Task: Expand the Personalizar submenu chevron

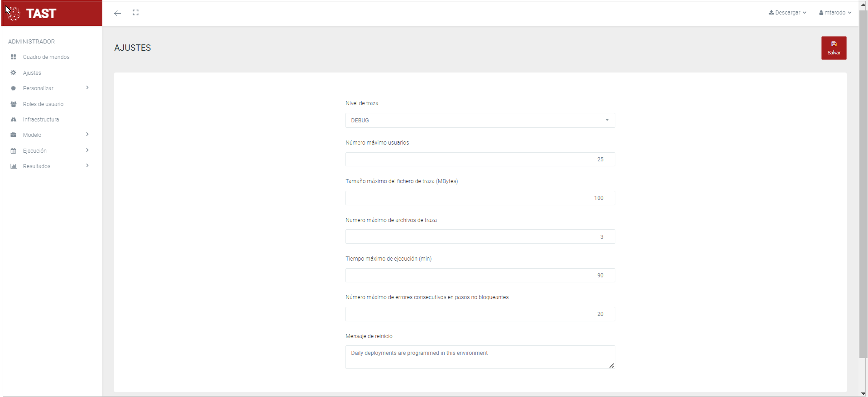Action: point(87,88)
